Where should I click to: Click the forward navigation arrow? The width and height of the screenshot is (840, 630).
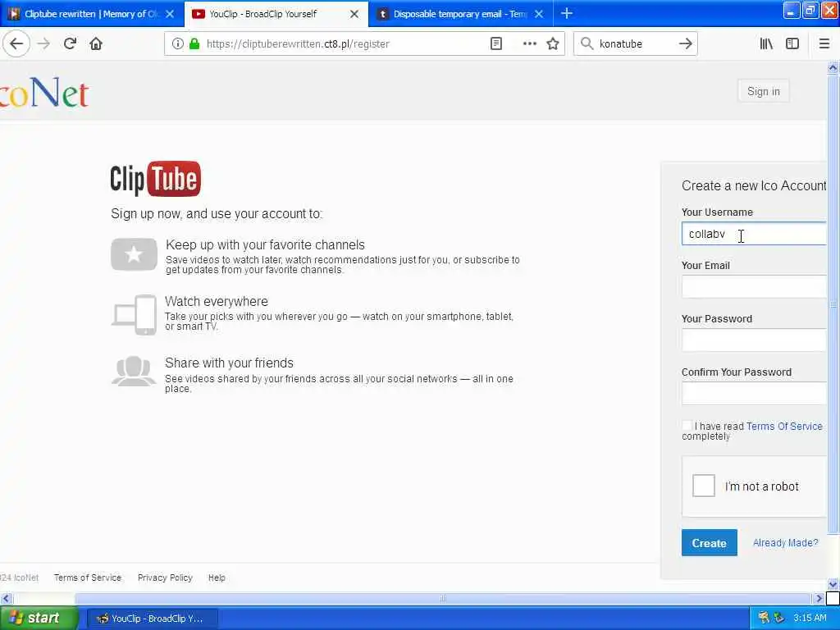pos(43,44)
